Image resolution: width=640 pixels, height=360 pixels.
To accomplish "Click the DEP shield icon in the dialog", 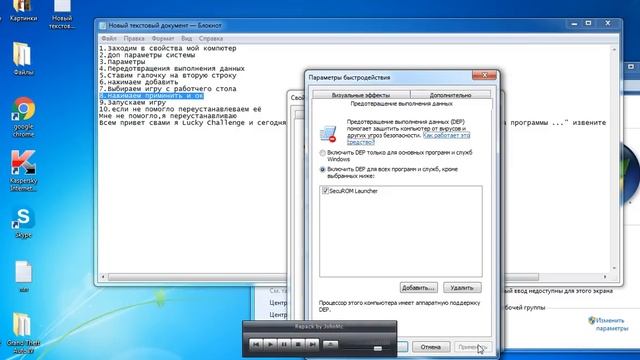I will [x=329, y=134].
